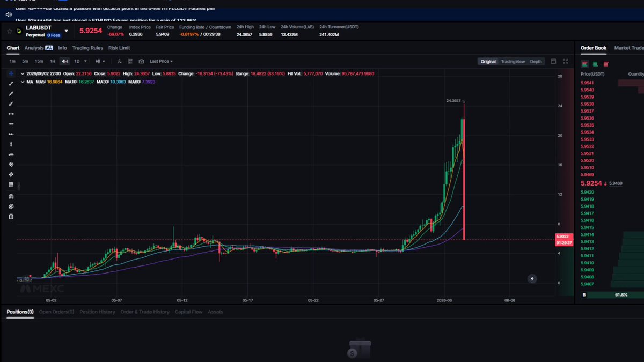Open the Positions(0) tab

(20, 312)
